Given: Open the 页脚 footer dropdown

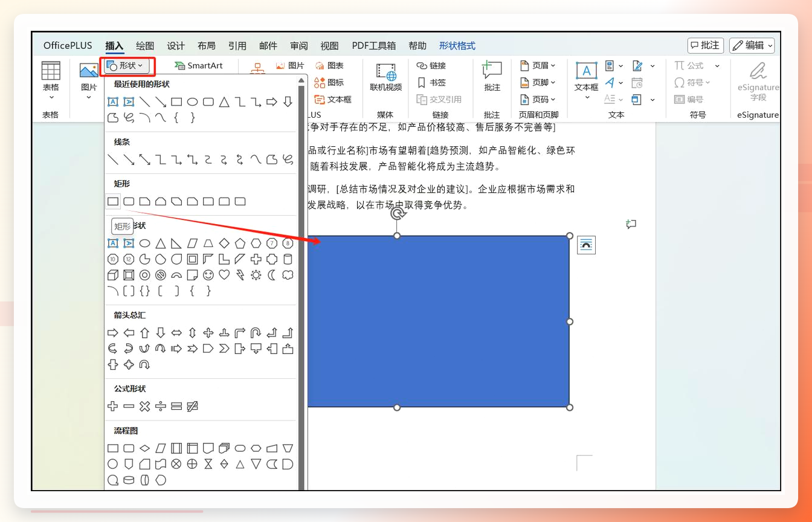Looking at the screenshot, I should 538,82.
